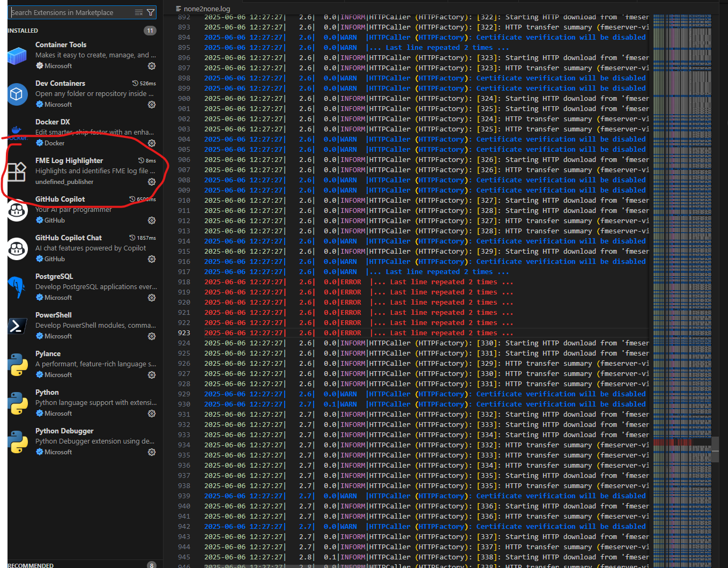Image resolution: width=728 pixels, height=568 pixels.
Task: Click 'Your AI pair programmer' description
Action: 73,210
